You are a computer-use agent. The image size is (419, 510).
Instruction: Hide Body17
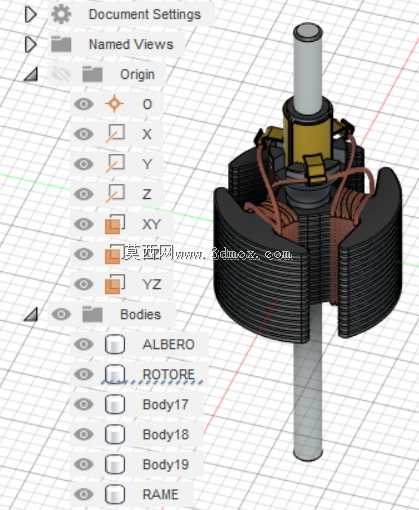[x=83, y=404]
